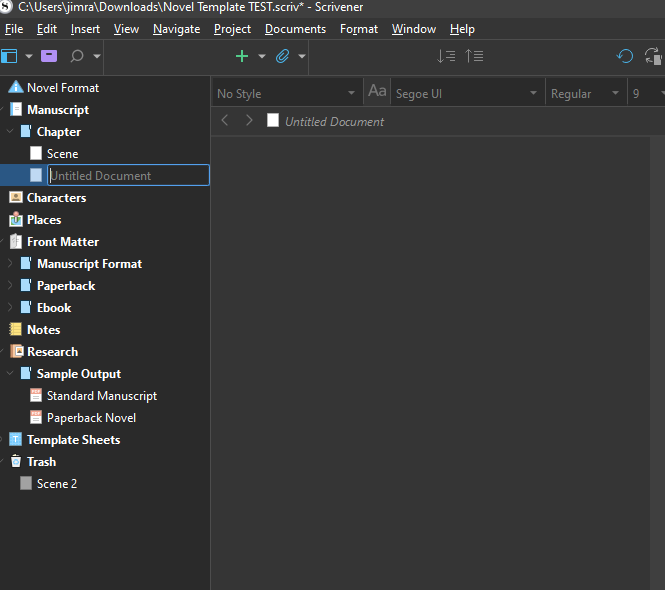Select the Manuscript folder
Image resolution: width=665 pixels, height=590 pixels.
pos(58,110)
